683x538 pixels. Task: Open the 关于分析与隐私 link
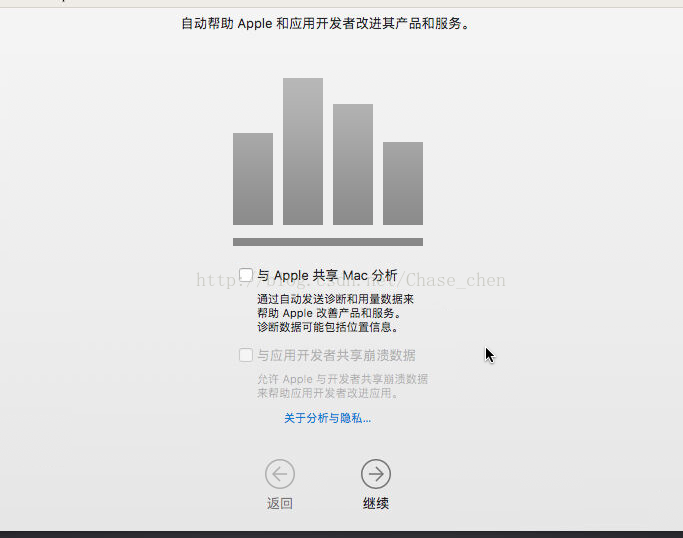328,418
